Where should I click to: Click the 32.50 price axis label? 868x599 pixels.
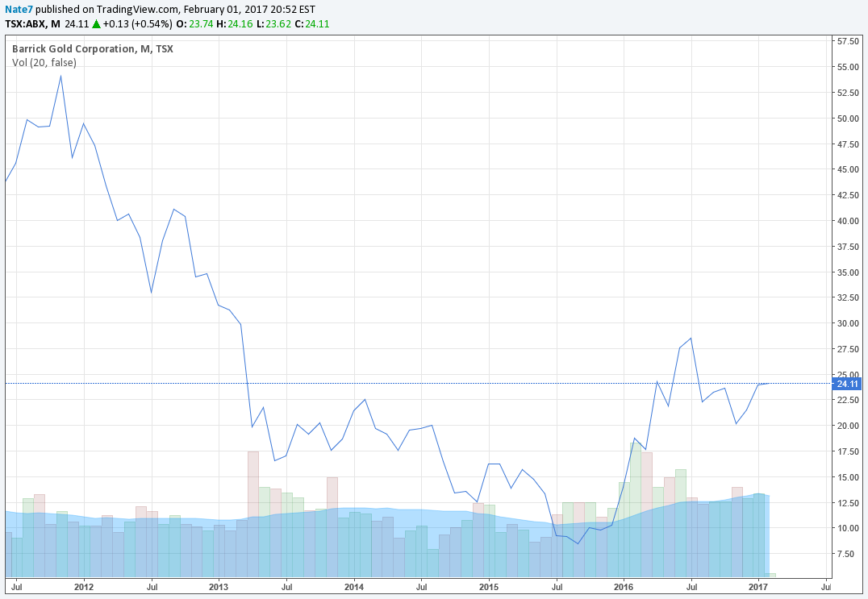click(x=848, y=297)
